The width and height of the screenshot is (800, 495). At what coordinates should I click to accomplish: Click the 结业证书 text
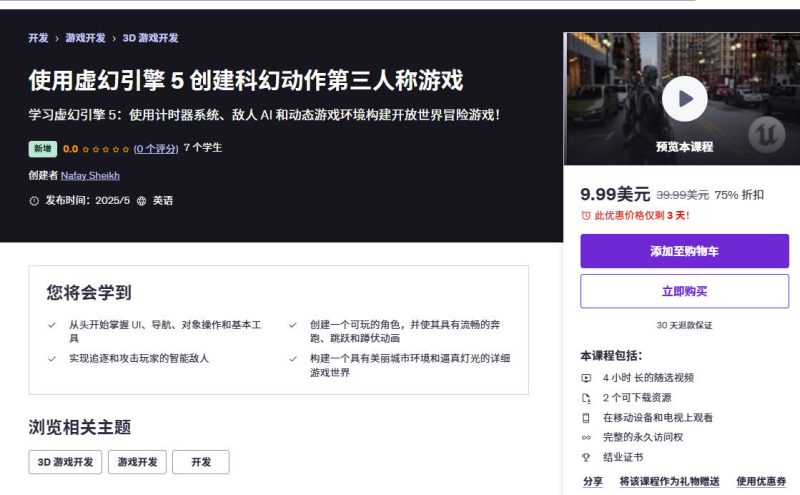pyautogui.click(x=623, y=457)
